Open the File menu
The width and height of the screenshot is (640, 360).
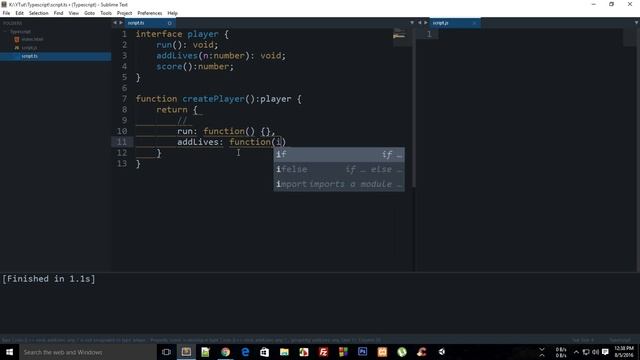(x=6, y=13)
